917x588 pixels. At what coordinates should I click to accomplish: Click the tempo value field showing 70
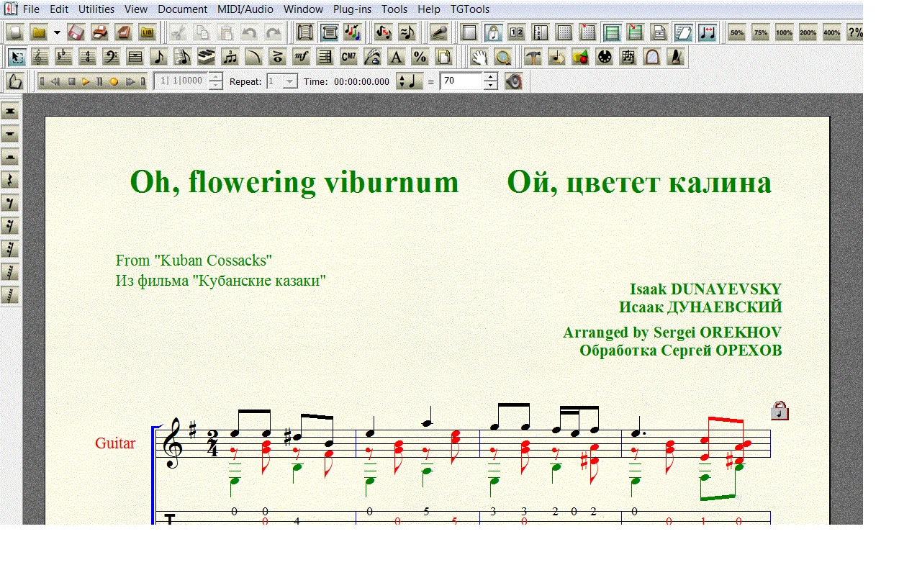pyautogui.click(x=461, y=81)
